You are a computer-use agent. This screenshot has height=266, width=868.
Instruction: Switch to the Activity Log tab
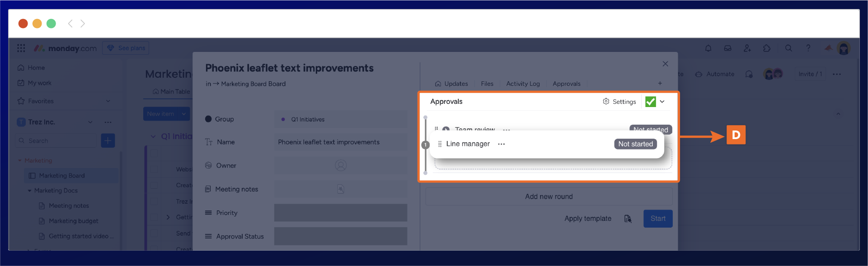[x=523, y=84]
